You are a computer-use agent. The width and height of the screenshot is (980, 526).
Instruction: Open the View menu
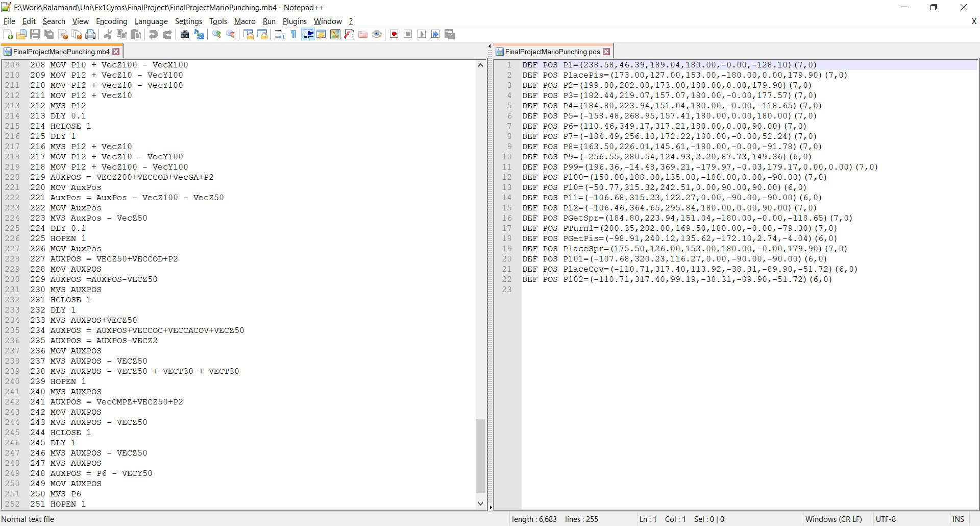tap(81, 21)
